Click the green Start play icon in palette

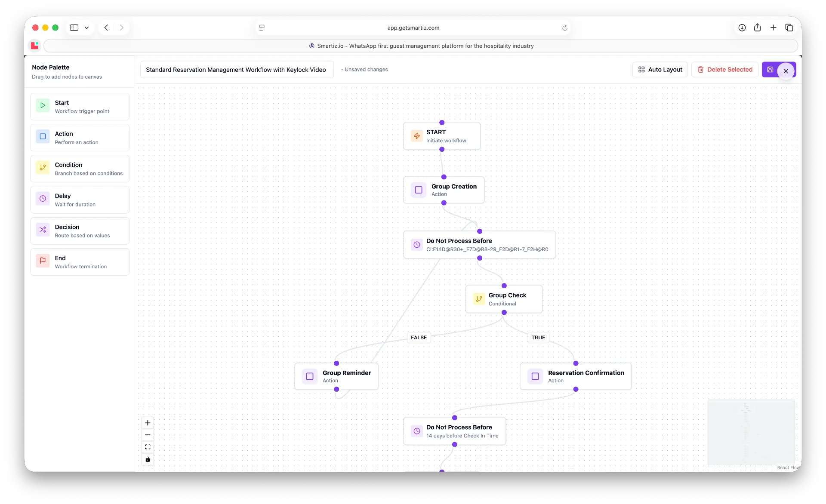point(43,105)
